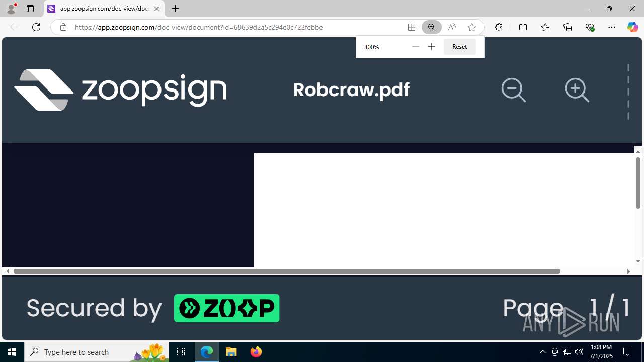Click the Secured by text
644x362 pixels.
tap(94, 308)
